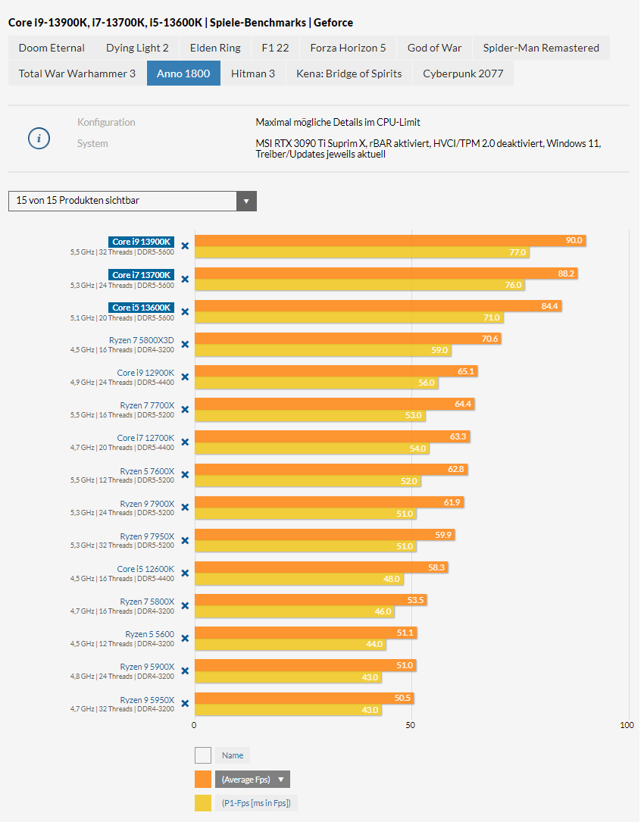
Task: Open the Core i9 12900K product link
Action: tap(145, 373)
